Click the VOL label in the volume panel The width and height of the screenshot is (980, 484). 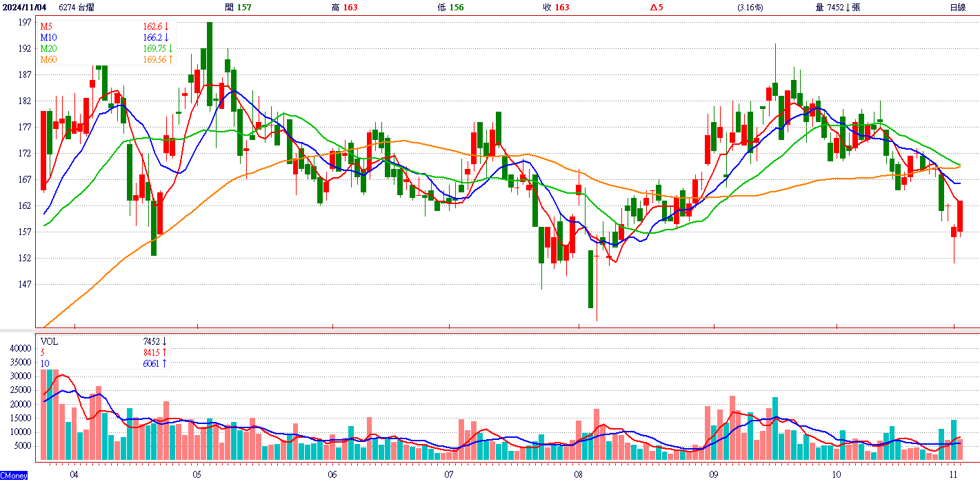click(50, 341)
